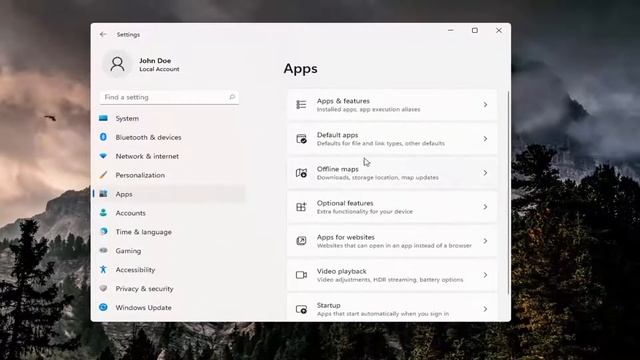Select Accounts in sidebar
The image size is (640, 360).
point(130,213)
